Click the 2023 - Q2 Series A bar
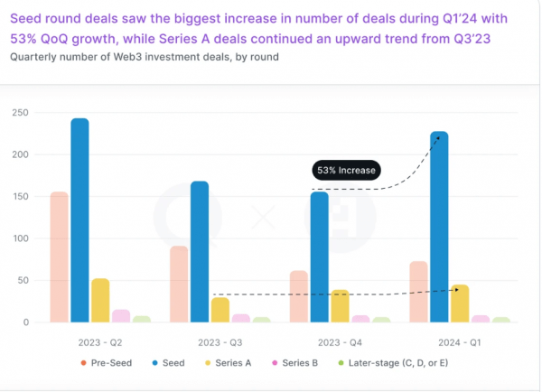 pos(100,301)
